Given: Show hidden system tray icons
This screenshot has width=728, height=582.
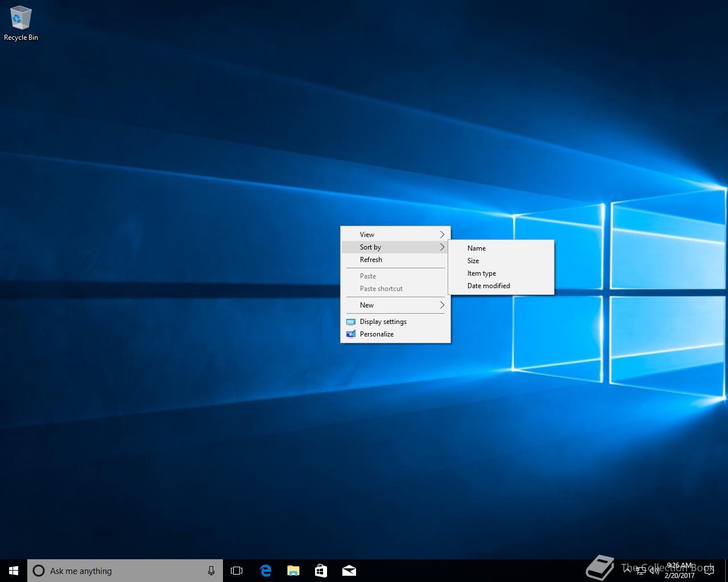Looking at the screenshot, I should pyautogui.click(x=627, y=571).
